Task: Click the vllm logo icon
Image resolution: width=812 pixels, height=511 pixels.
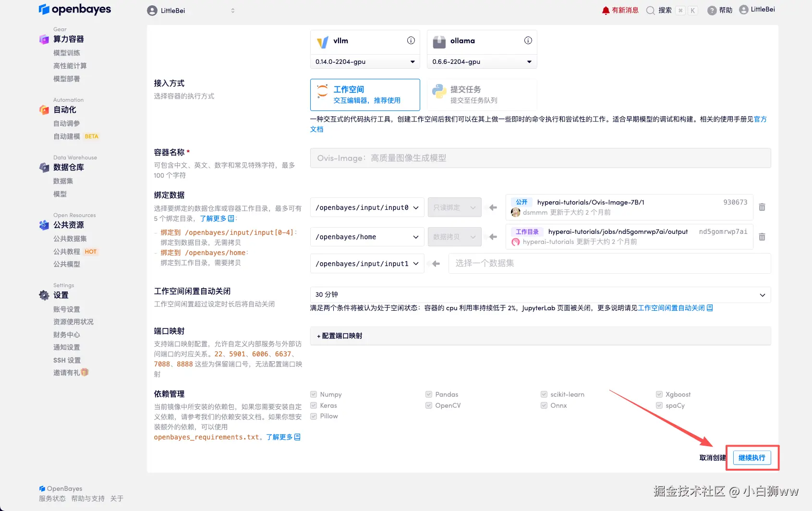Action: 323,42
